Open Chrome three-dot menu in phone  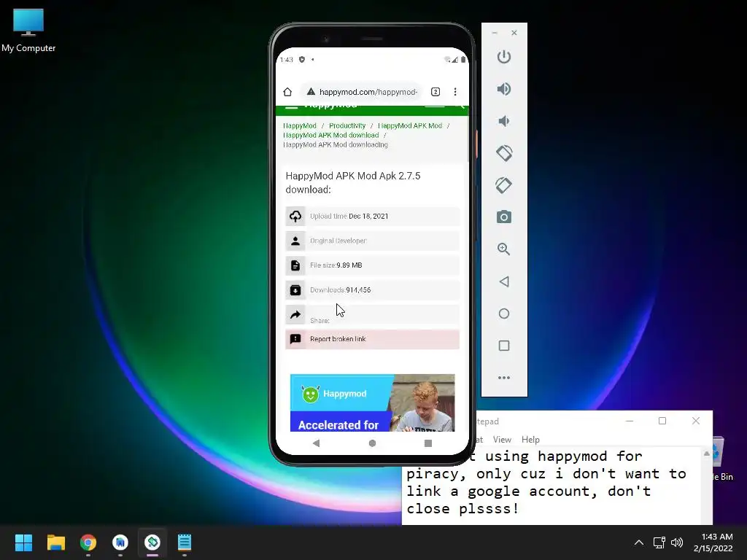(x=455, y=92)
